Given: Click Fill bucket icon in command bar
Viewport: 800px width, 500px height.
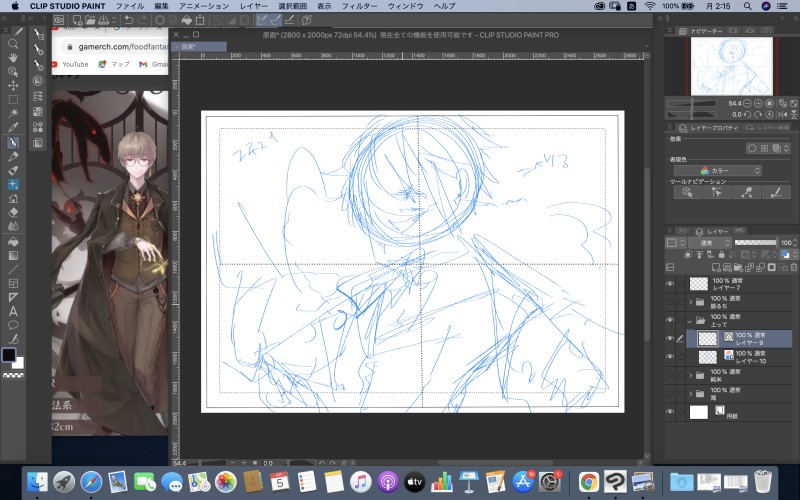Looking at the screenshot, I should coord(187,20).
